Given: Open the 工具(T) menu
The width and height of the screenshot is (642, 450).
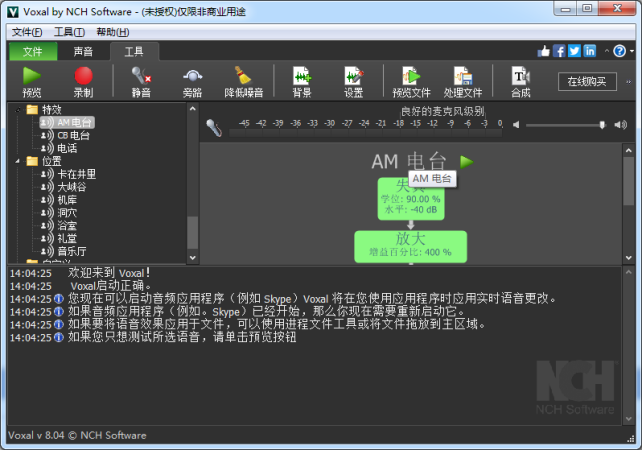Looking at the screenshot, I should point(69,32).
